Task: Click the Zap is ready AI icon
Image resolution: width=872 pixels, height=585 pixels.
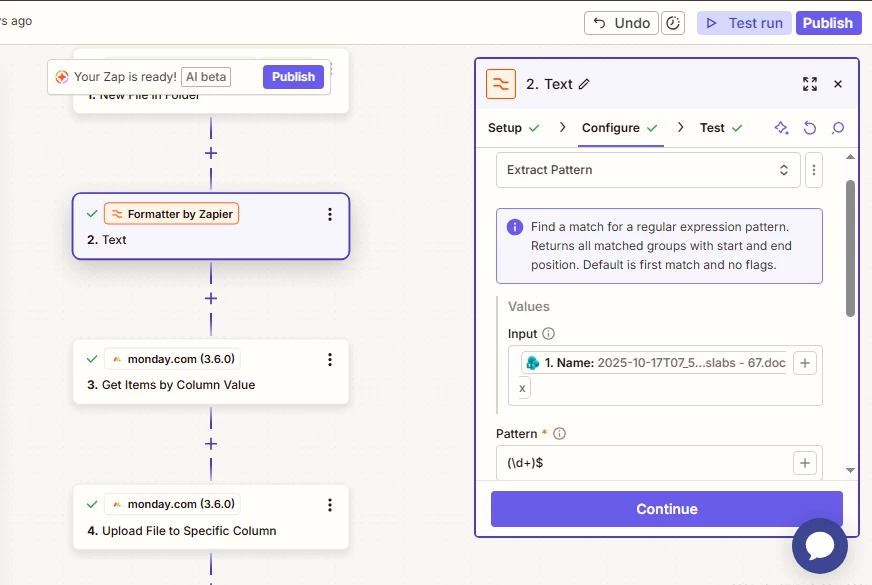Action: [x=62, y=77]
